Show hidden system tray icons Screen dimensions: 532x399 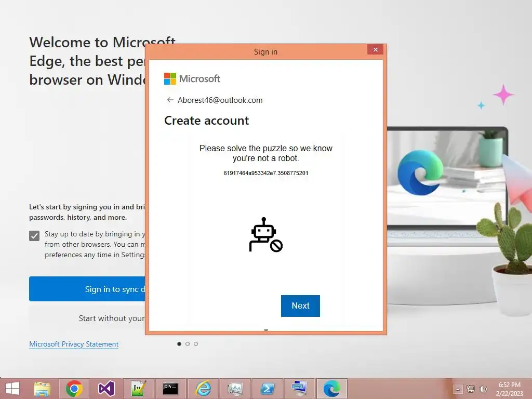tap(458, 389)
